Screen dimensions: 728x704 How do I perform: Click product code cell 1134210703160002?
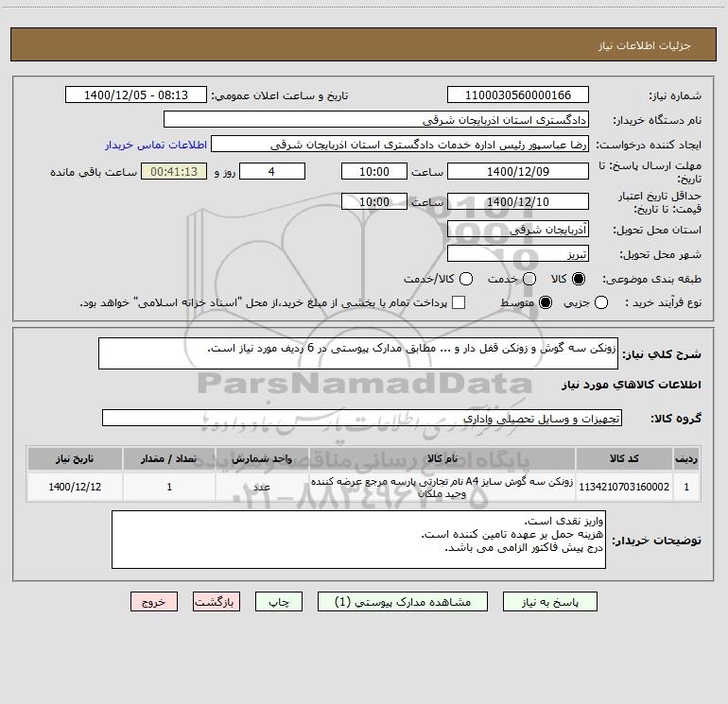click(624, 487)
